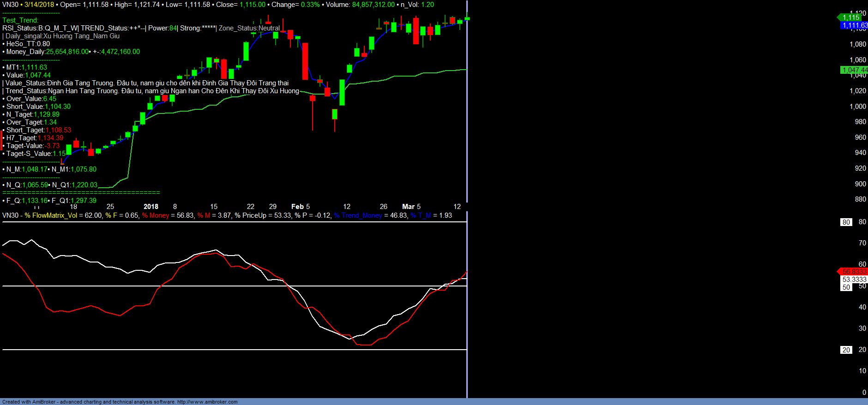Viewport: 868px width, 405px height.
Task: Select the red % Money indicator label
Action: [156, 215]
